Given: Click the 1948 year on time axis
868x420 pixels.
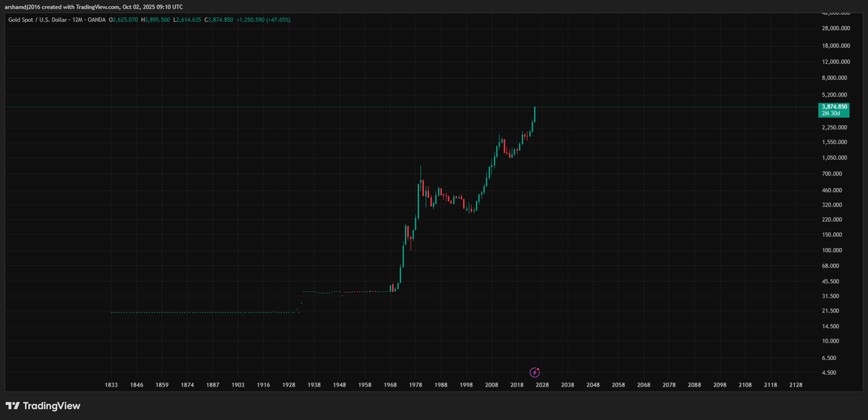Looking at the screenshot, I should 339,386.
